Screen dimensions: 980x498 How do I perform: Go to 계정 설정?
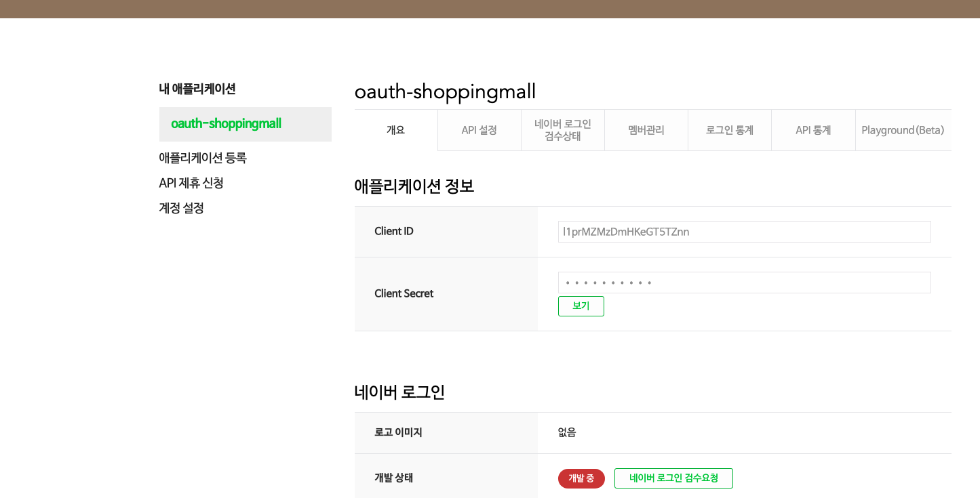[x=182, y=208]
